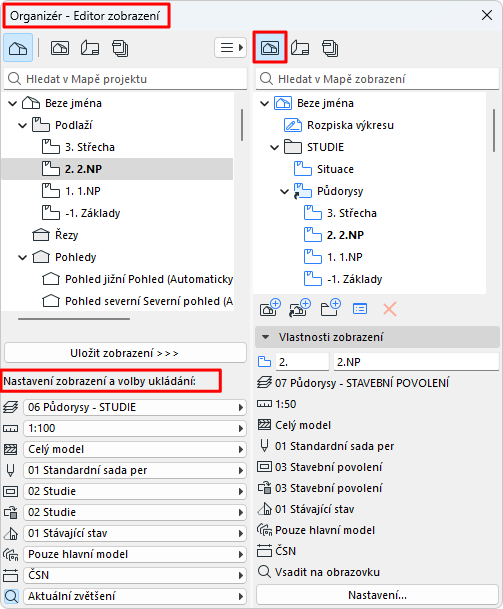Open View Settings list icon
Screen dimensions: 503x609
(360, 309)
